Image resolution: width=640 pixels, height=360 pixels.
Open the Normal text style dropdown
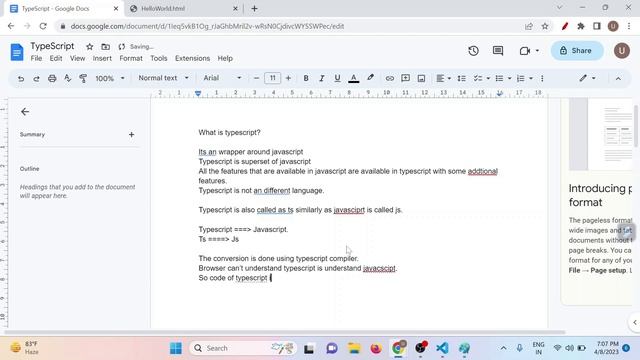click(163, 78)
